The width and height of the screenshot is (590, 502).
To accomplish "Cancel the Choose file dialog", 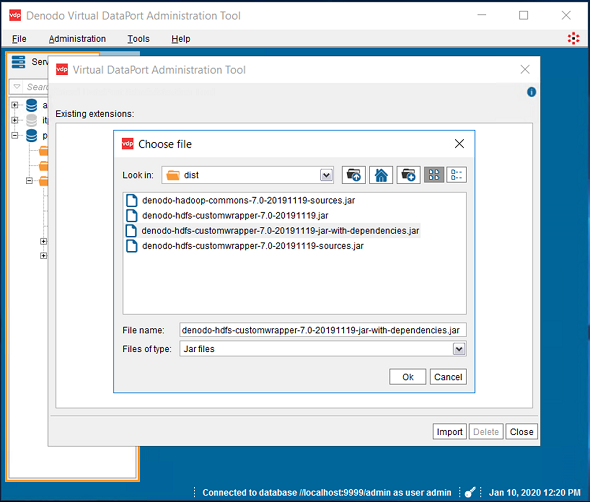I will pyautogui.click(x=448, y=377).
